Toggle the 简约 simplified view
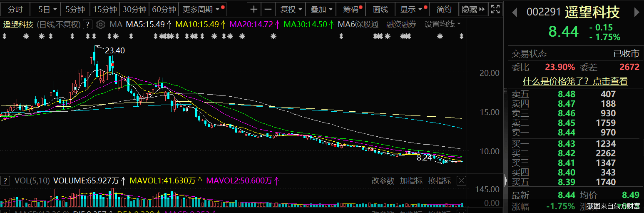Image resolution: width=644 pixels, height=213 pixels. point(444,9)
